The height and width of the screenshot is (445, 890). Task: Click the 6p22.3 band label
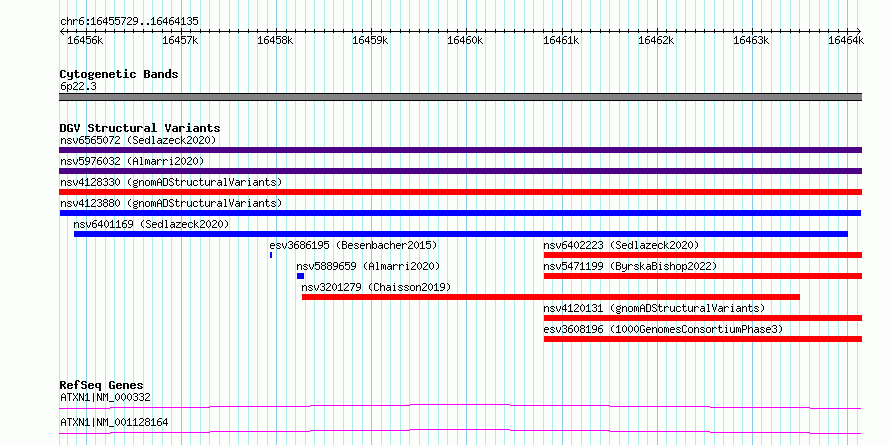click(x=77, y=86)
